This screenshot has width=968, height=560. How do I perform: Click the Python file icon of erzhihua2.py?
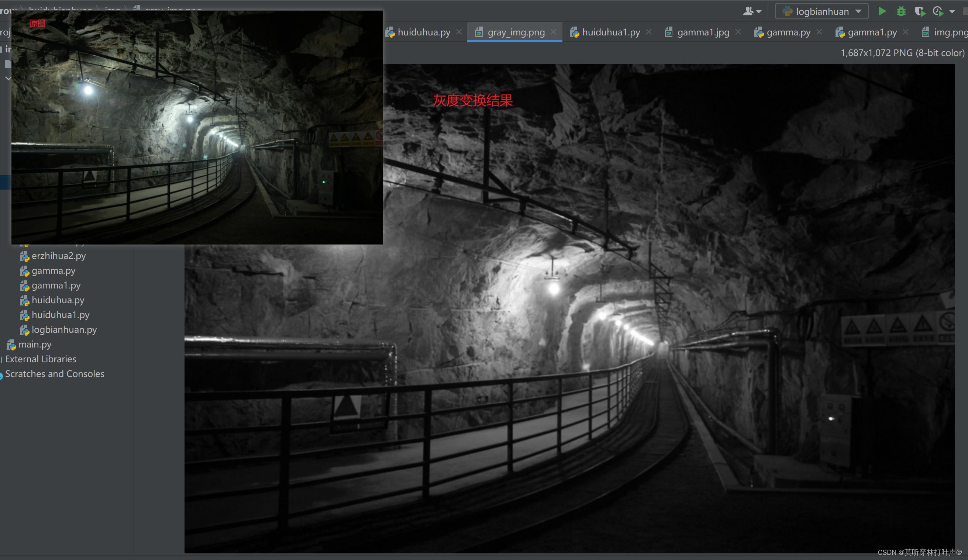pos(25,256)
